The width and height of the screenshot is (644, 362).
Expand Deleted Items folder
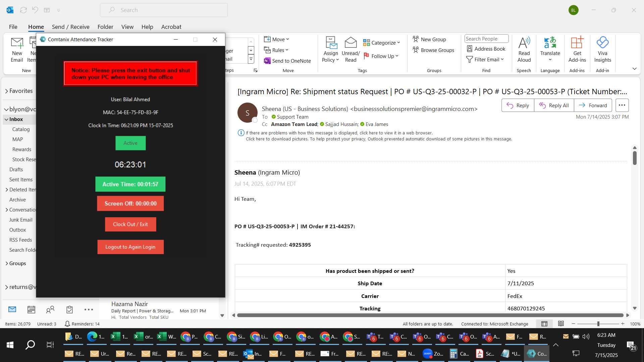tap(7, 190)
